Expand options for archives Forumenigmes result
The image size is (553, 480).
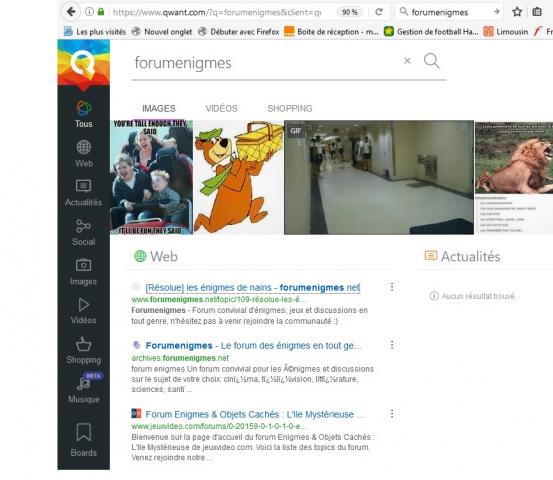click(x=392, y=345)
